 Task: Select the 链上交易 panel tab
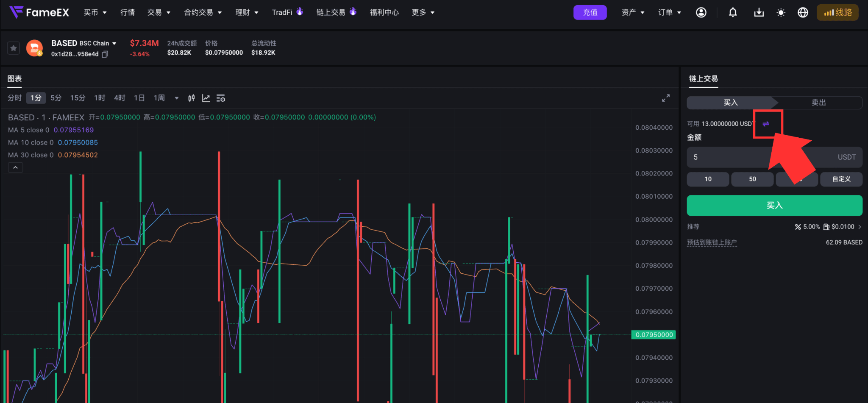tap(704, 79)
